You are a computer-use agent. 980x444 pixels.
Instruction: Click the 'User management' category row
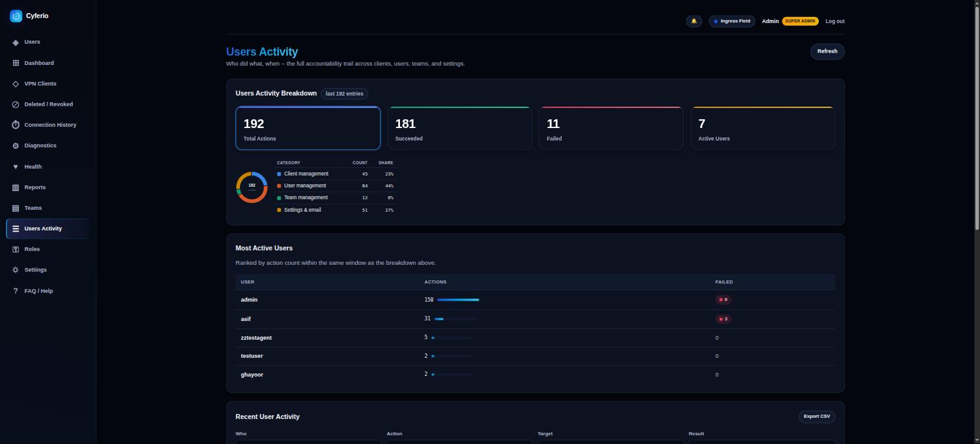pyautogui.click(x=336, y=185)
